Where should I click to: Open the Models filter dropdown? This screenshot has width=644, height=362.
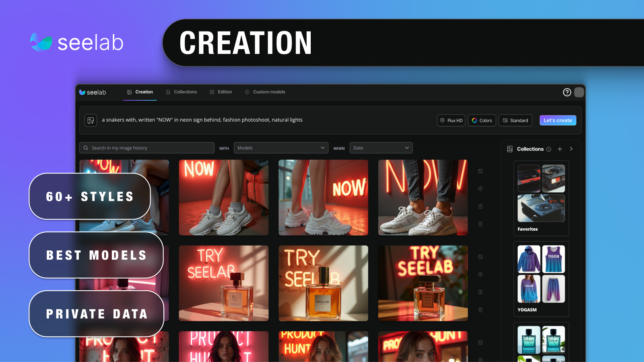[281, 148]
